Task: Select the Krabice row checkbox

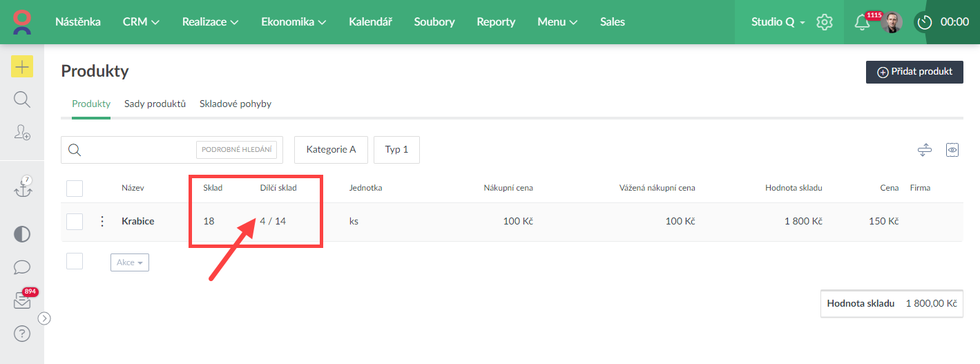Action: pos(75,222)
